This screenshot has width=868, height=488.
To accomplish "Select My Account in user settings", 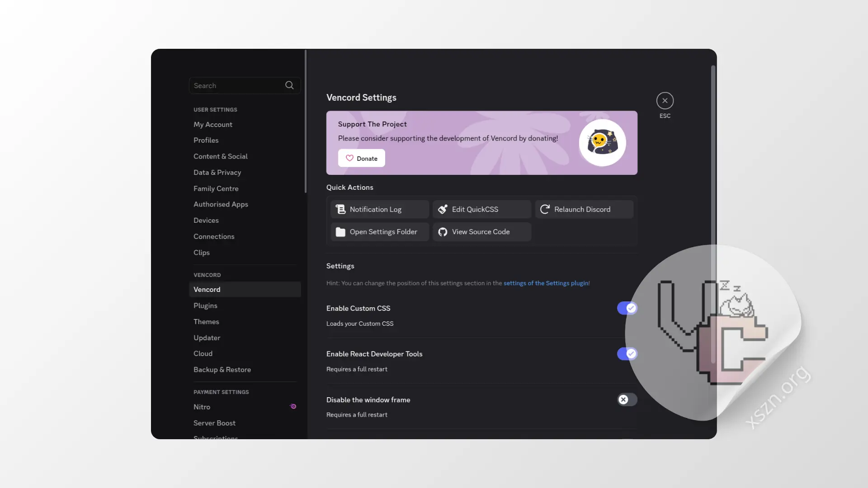I will click(x=212, y=124).
